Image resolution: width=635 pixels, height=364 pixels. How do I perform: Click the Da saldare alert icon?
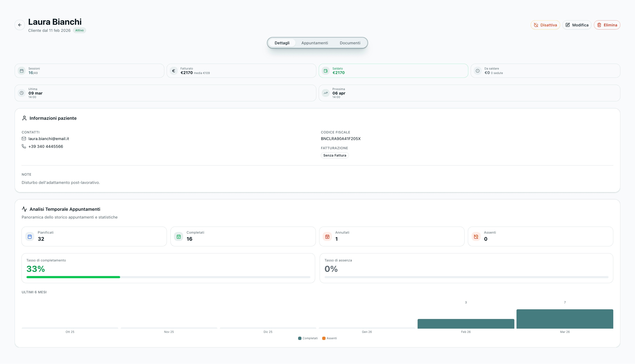(478, 71)
